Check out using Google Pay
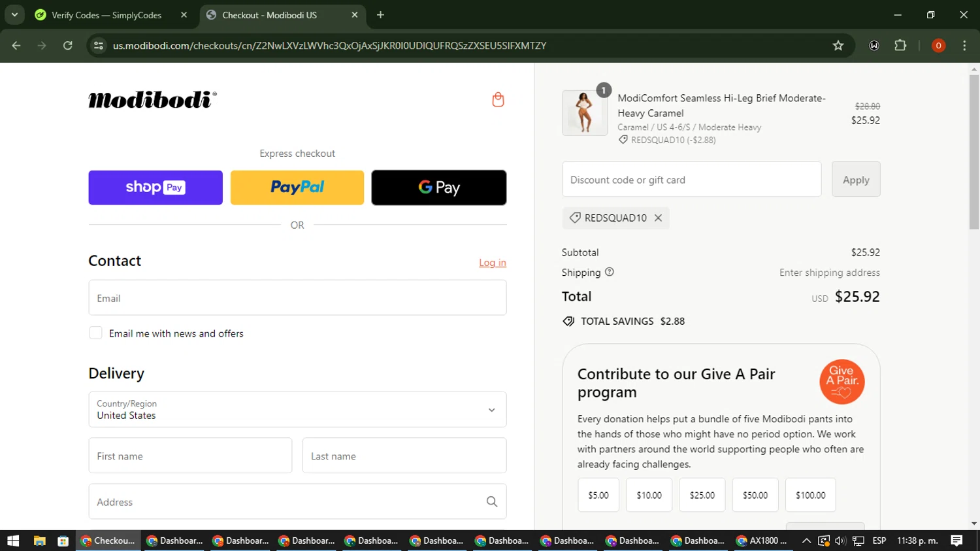Screen dimensions: 980x551 click(x=439, y=188)
